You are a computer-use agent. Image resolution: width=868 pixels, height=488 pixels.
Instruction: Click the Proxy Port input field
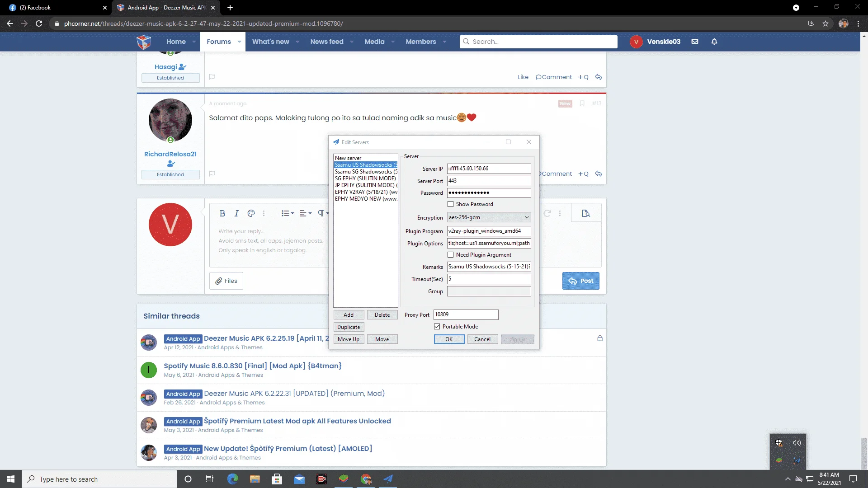(x=466, y=314)
